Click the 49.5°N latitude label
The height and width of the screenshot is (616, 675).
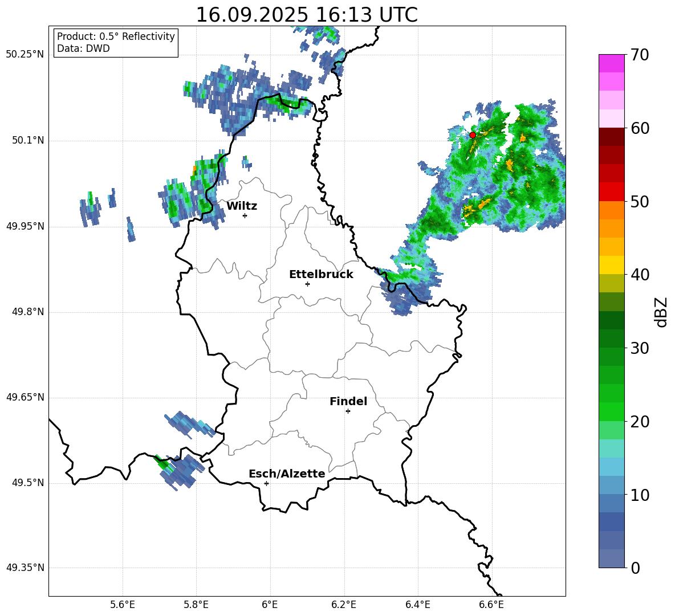coord(28,483)
